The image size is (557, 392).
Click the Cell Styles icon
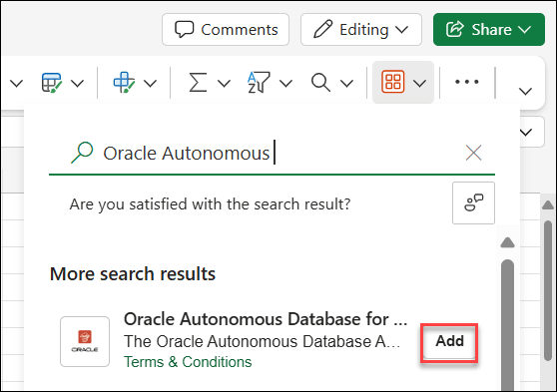click(124, 83)
